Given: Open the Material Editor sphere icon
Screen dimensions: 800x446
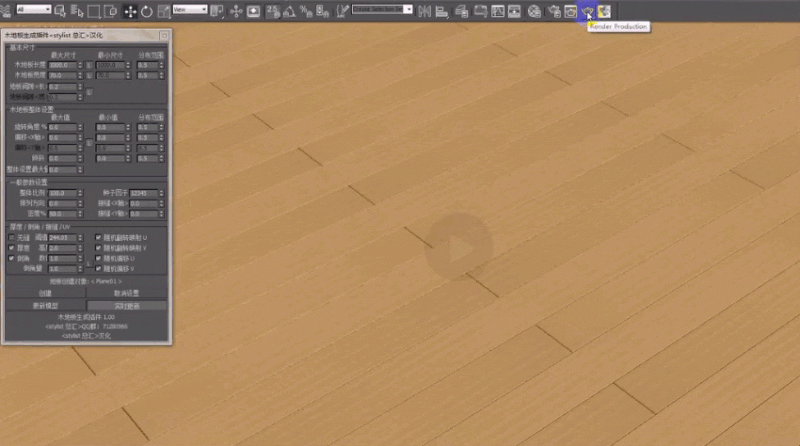Looking at the screenshot, I should pyautogui.click(x=534, y=11).
